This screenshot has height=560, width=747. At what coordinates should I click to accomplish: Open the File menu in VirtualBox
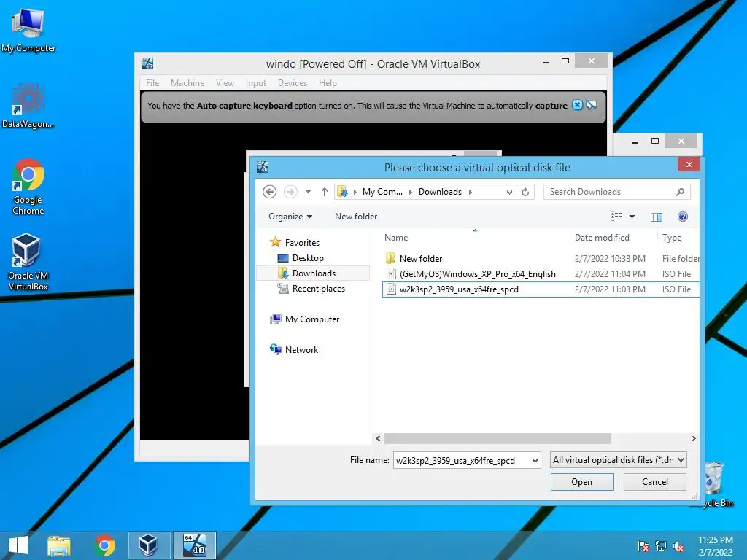coord(152,83)
